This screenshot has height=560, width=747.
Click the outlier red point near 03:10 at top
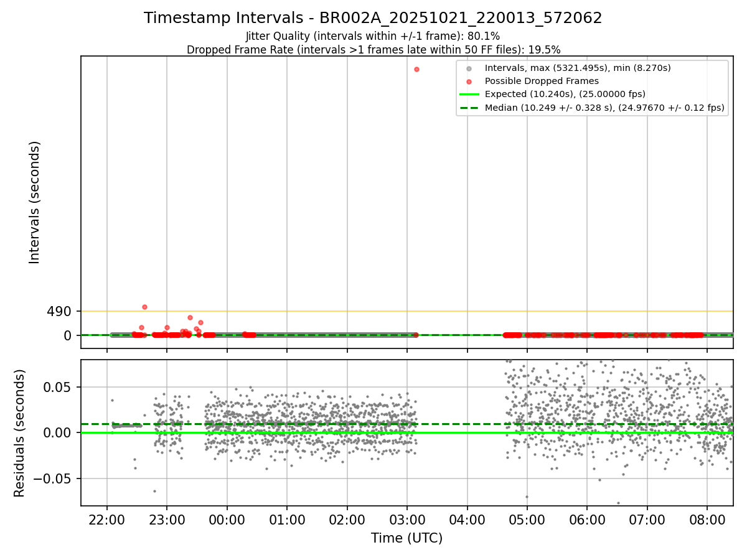tap(416, 69)
